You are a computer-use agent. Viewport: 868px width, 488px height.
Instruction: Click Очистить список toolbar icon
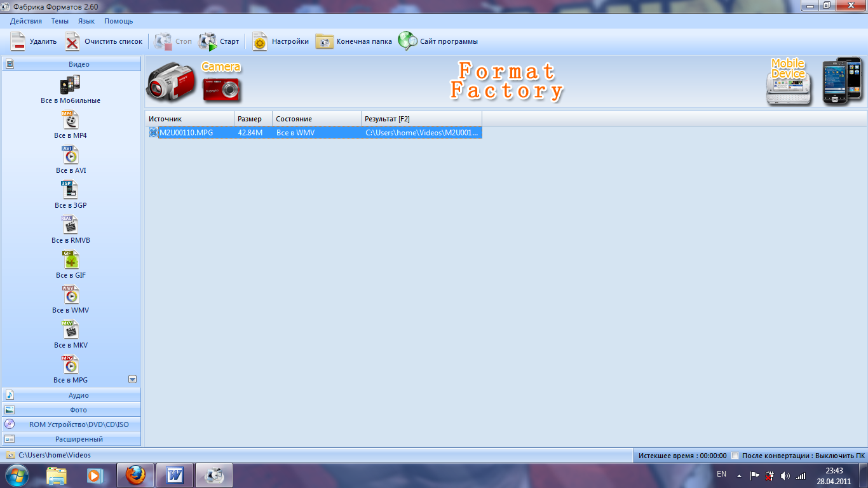72,41
